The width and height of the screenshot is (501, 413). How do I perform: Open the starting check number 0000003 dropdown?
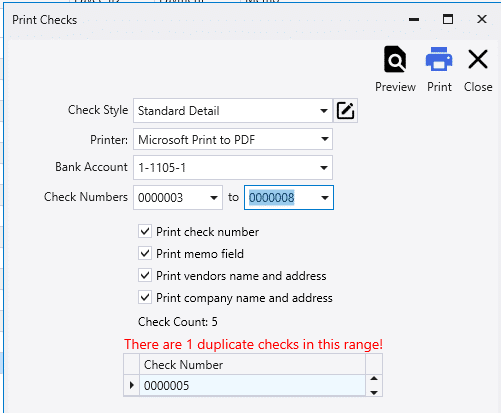coord(214,198)
